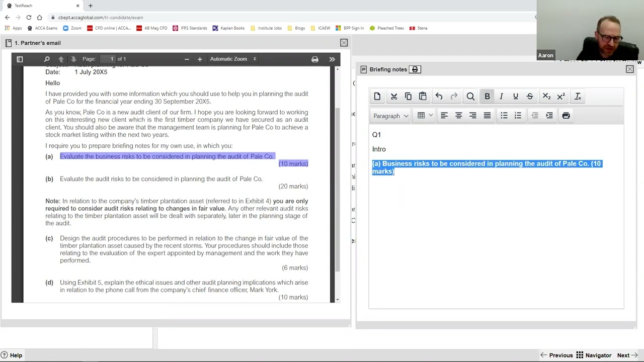
Task: Copy selected text in Briefing notes
Action: 408,97
